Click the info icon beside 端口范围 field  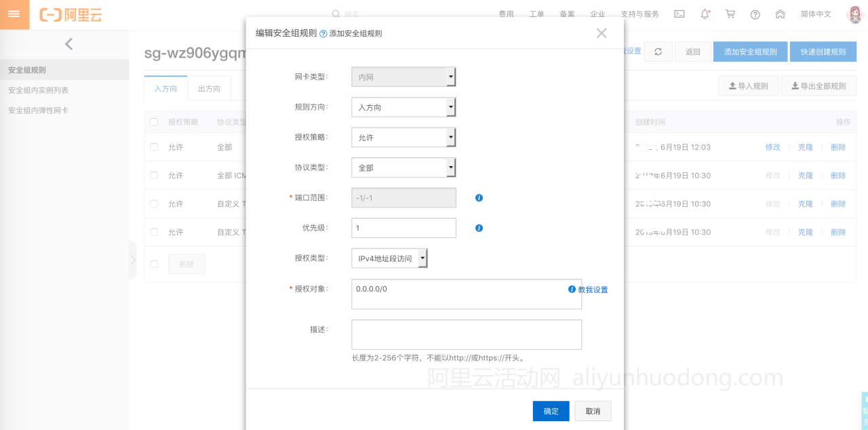coord(479,198)
